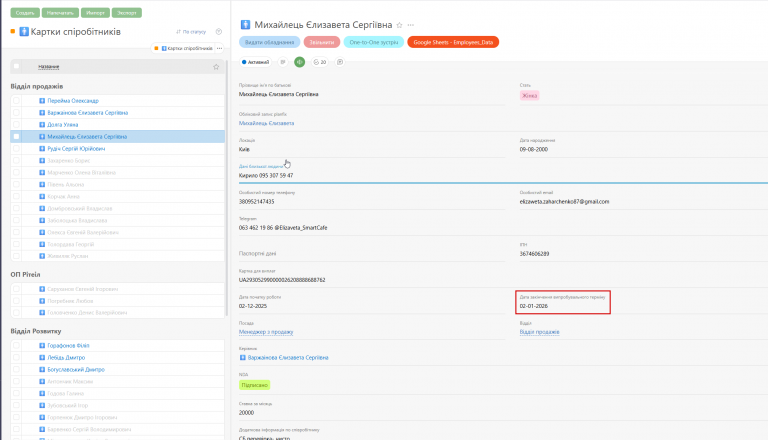The height and width of the screenshot is (440, 768).
Task: Click the Google Sheets - Employees_Data button
Action: (x=453, y=42)
